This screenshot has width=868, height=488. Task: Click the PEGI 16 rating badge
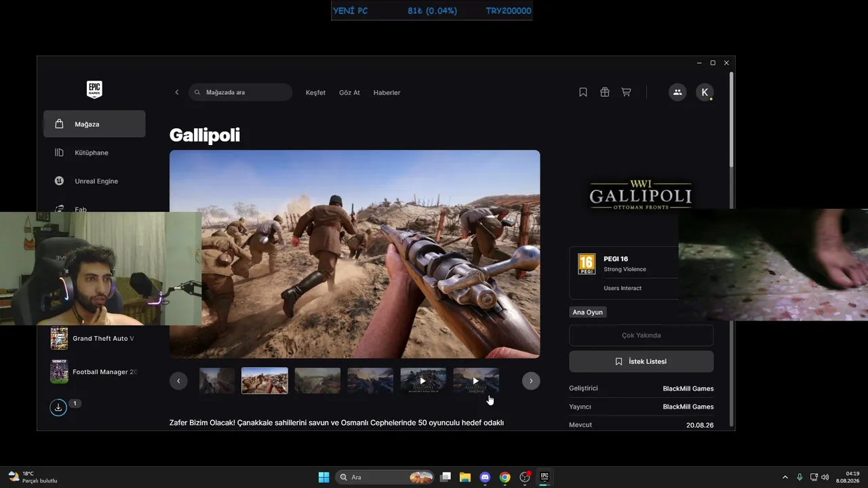[x=587, y=264]
